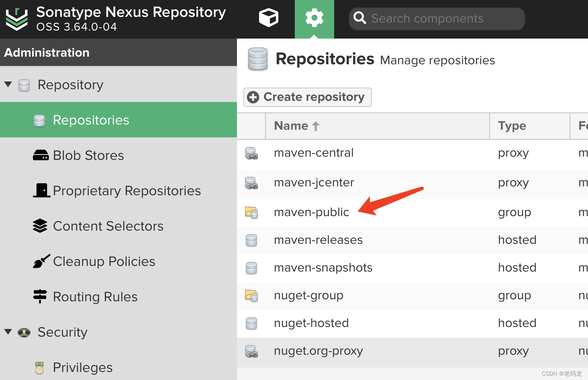Screen dimensions: 588x380
Task: Collapse the Repository tree section
Action: (x=8, y=84)
